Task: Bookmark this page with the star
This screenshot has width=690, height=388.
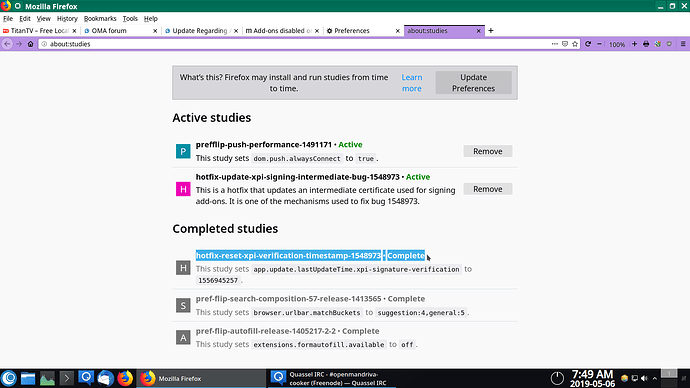Action: click(x=575, y=44)
